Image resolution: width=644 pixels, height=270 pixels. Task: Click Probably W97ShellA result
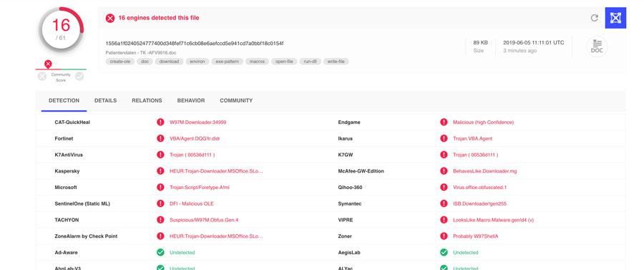coord(476,236)
